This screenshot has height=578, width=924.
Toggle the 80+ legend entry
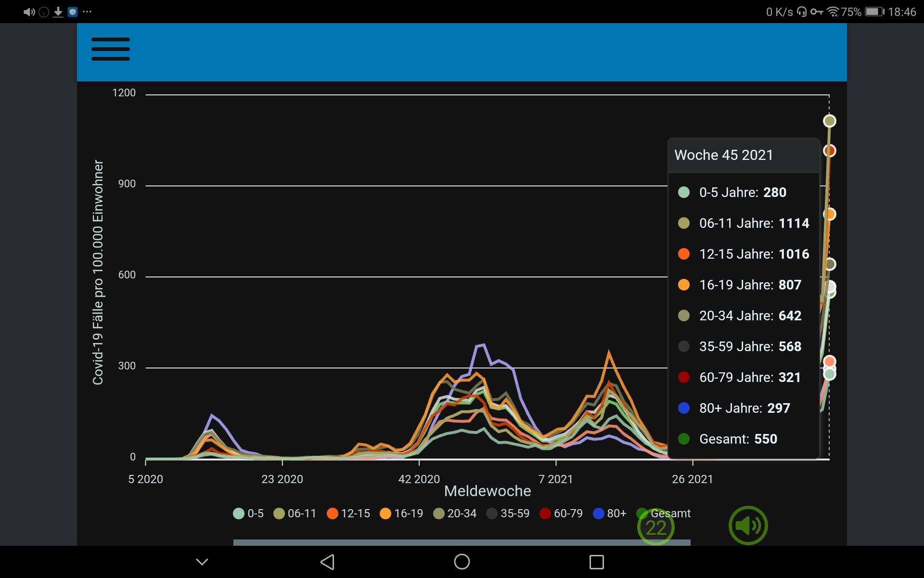610,513
